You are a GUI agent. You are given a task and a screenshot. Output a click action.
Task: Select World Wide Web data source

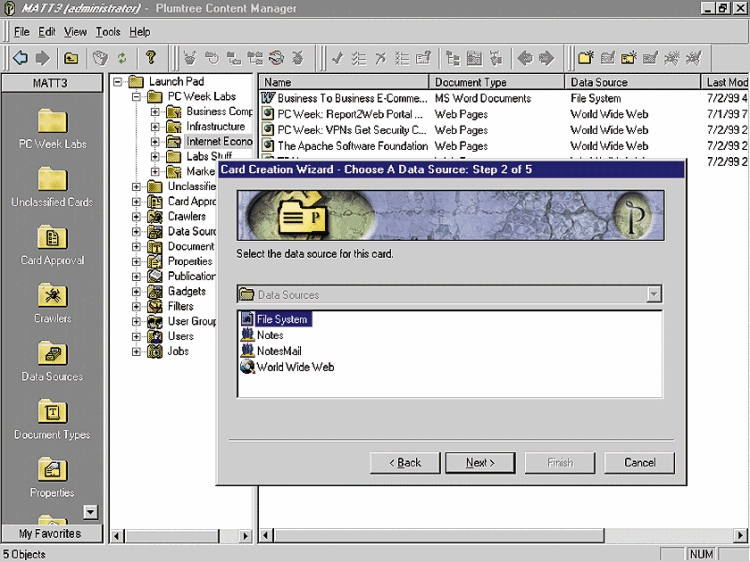(x=287, y=367)
